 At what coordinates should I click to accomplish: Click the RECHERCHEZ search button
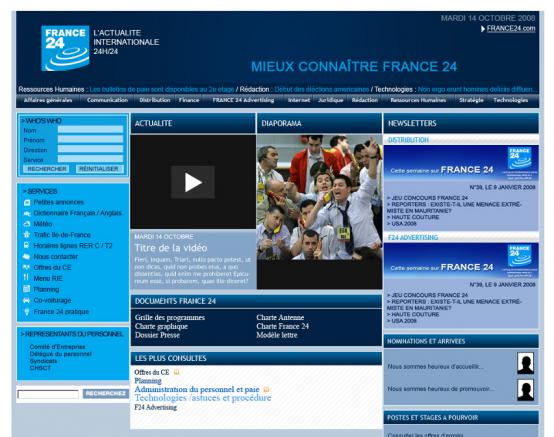(106, 394)
